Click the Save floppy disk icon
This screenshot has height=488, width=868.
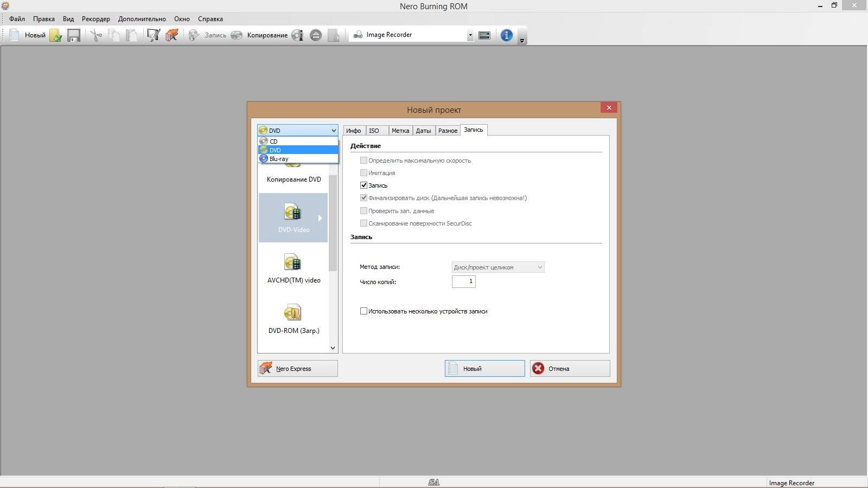pyautogui.click(x=74, y=35)
